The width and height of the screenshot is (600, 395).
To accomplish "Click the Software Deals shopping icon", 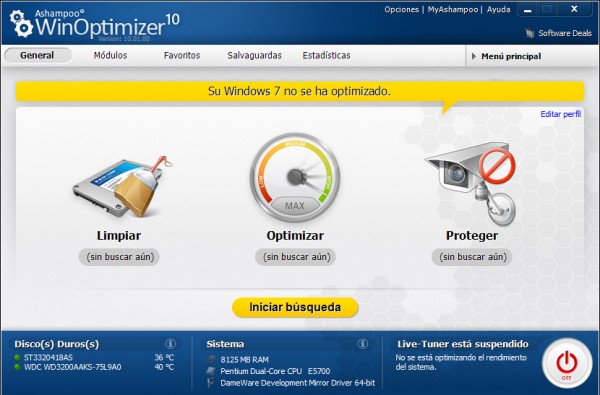I will click(x=530, y=33).
